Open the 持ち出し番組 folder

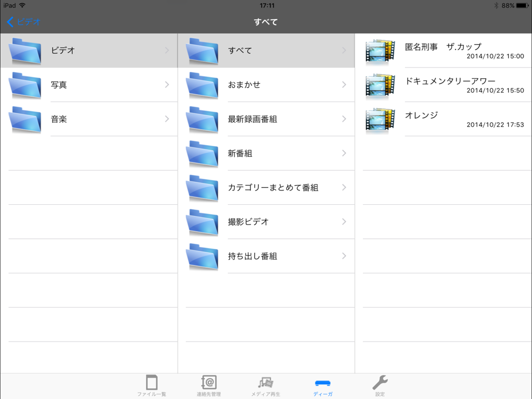click(x=267, y=256)
